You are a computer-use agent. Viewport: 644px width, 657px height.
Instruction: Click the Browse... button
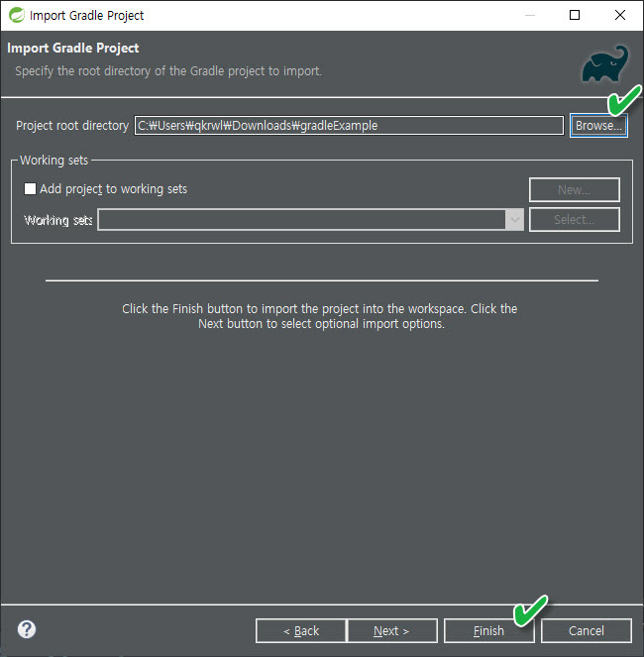point(598,126)
